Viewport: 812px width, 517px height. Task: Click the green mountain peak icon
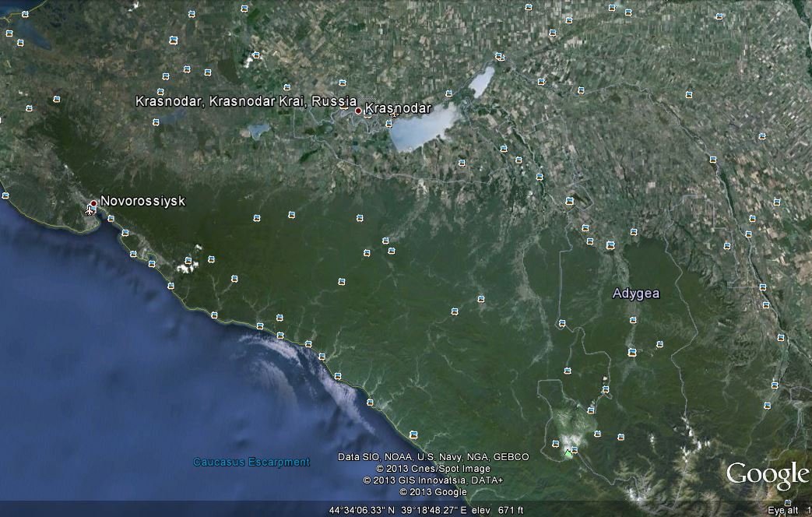568,452
